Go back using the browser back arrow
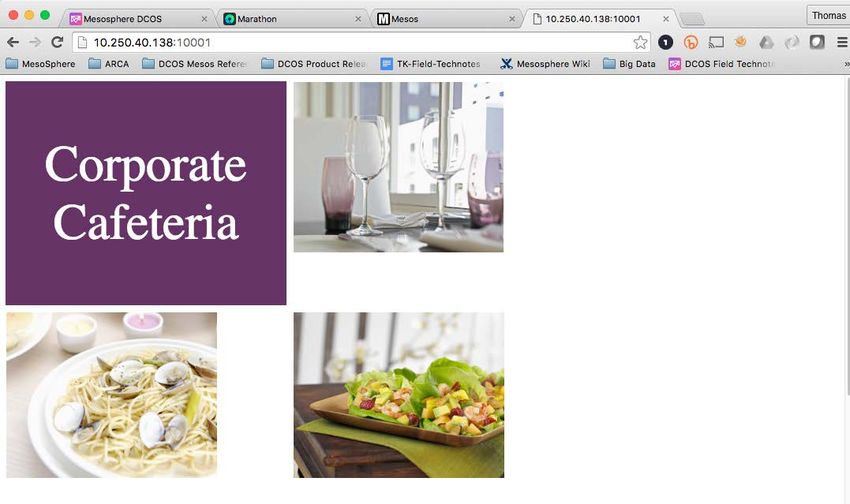The image size is (850, 504). (13, 42)
